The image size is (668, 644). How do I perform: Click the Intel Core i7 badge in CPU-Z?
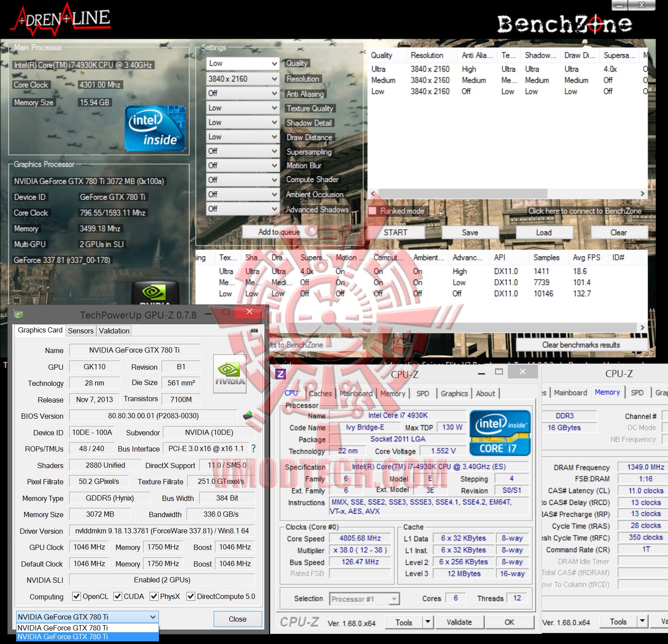(500, 433)
